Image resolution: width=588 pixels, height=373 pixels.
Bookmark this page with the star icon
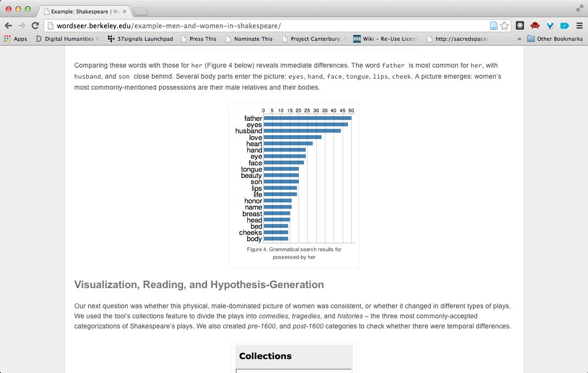[505, 26]
